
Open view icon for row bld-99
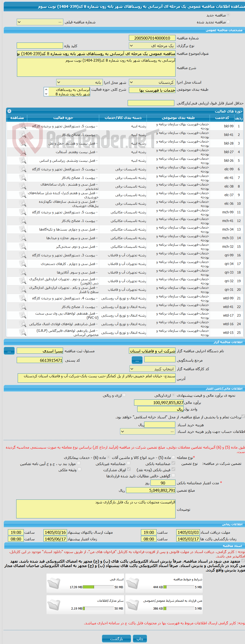click(x=23, y=126)
